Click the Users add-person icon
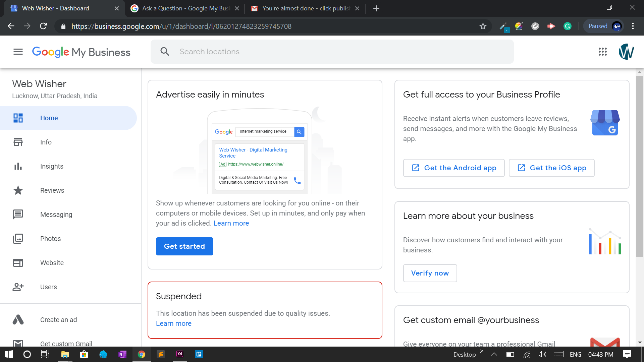644x362 pixels. (18, 287)
